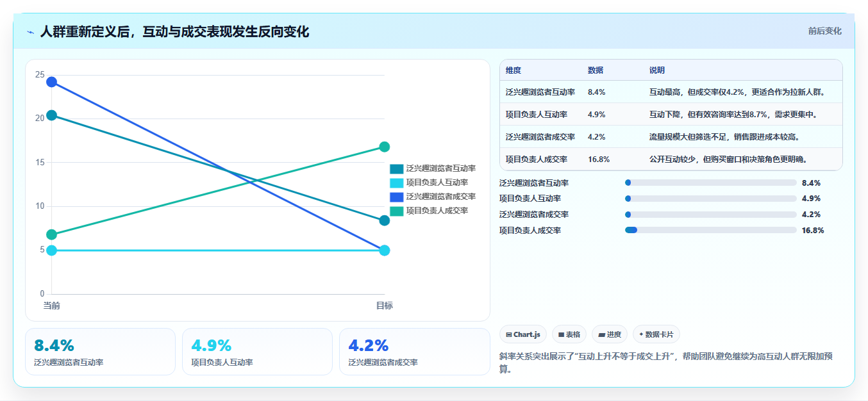
Task: Click the title 人群重新定义后 heading
Action: click(174, 31)
